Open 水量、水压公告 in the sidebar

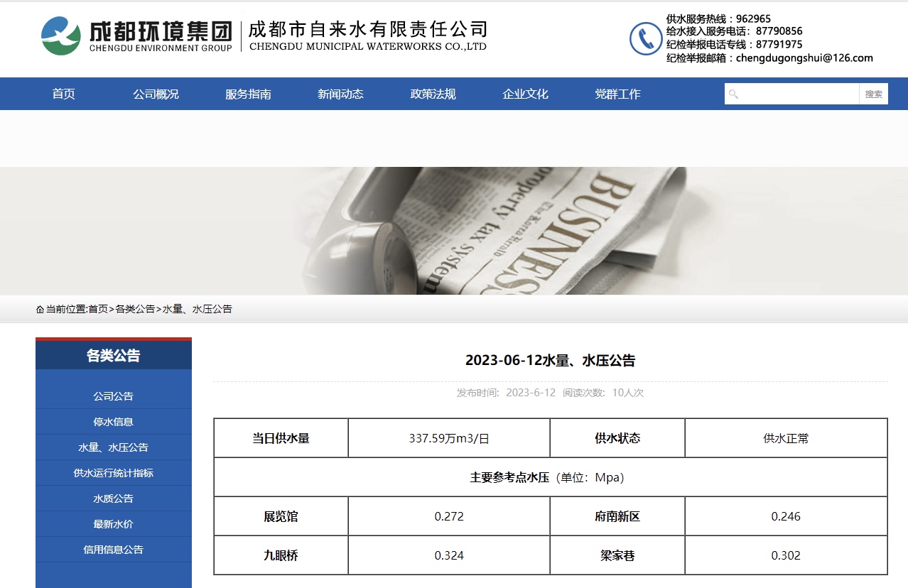[x=114, y=447]
